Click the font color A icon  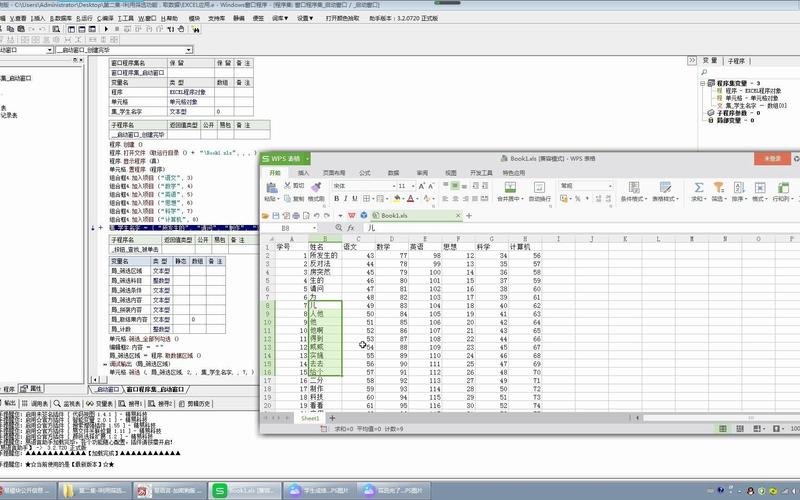(410, 198)
